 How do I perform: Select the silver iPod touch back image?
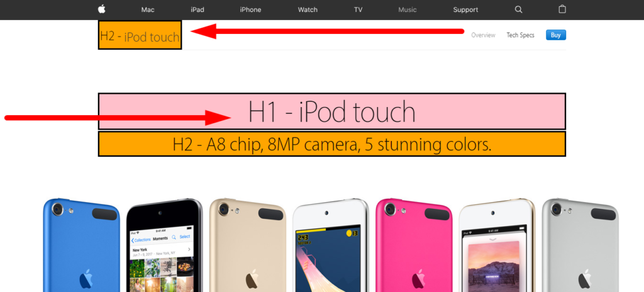tap(580, 245)
